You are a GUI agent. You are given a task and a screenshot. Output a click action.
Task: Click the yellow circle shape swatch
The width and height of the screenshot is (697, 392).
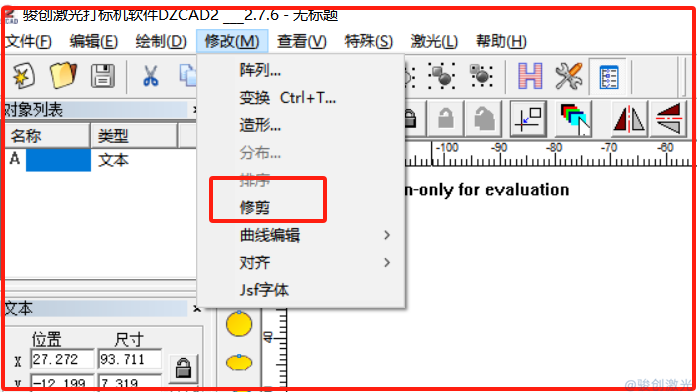tap(239, 324)
